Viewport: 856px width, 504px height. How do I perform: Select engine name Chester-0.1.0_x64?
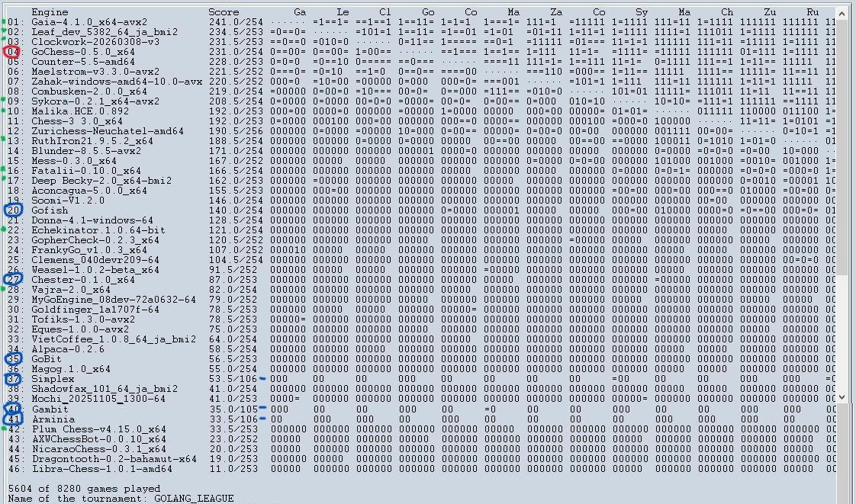tap(83, 280)
